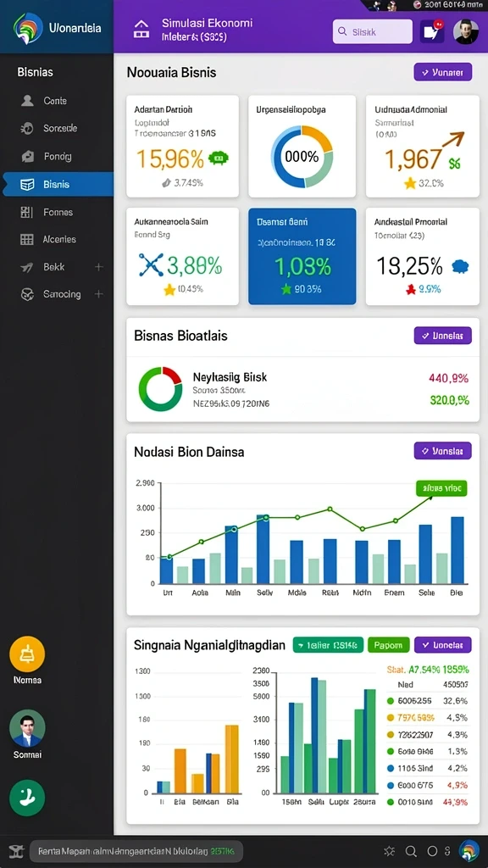The width and height of the screenshot is (488, 868).
Task: Click the yellow Nomaa circle icon
Action: [27, 654]
